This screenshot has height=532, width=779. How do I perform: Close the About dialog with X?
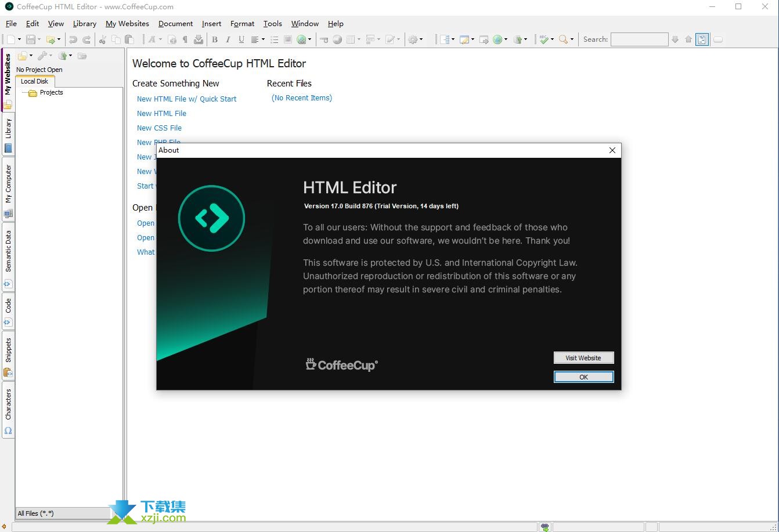click(612, 150)
